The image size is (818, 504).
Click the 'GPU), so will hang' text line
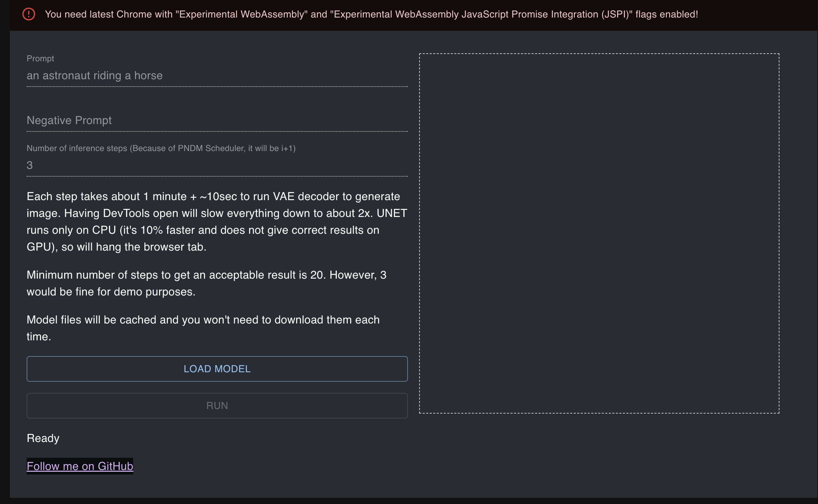pos(116,247)
